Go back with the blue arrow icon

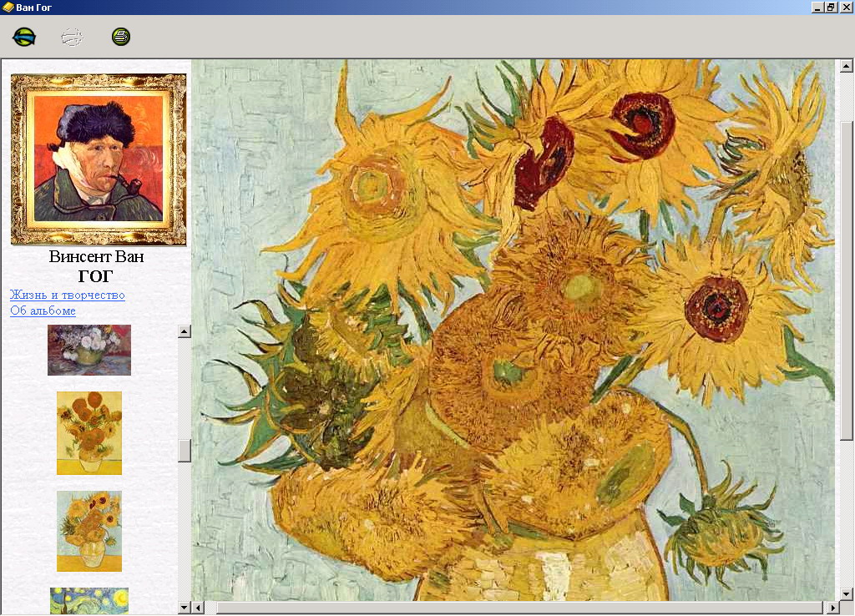pos(24,37)
